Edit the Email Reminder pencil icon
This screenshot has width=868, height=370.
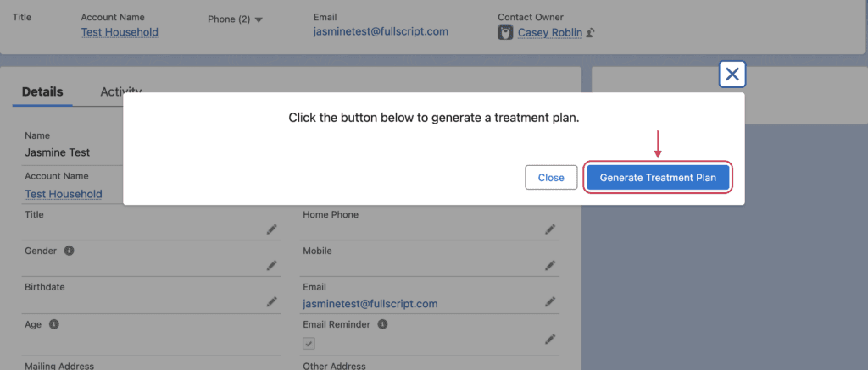tap(549, 339)
